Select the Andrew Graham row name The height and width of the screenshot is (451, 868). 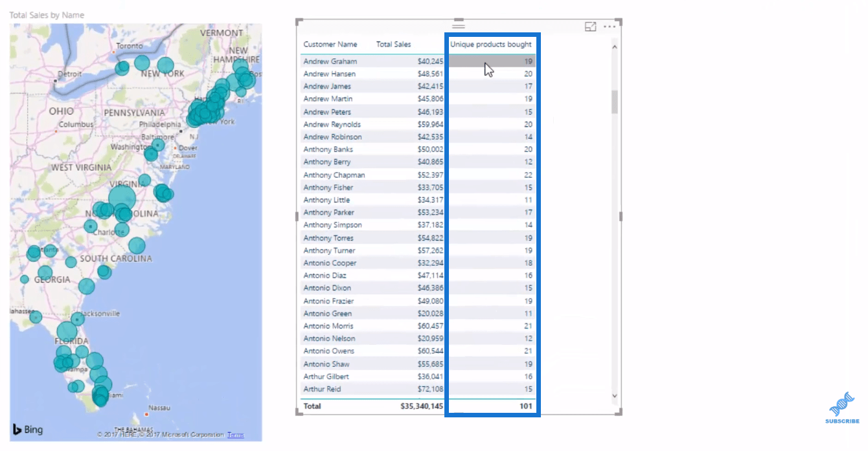(330, 61)
